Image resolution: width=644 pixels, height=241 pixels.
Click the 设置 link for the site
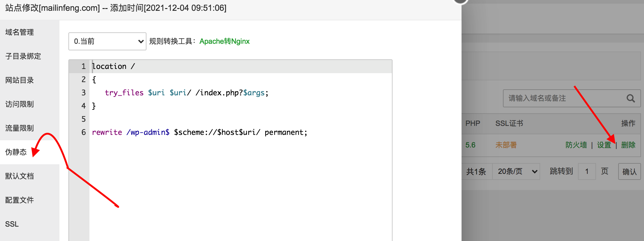click(604, 145)
